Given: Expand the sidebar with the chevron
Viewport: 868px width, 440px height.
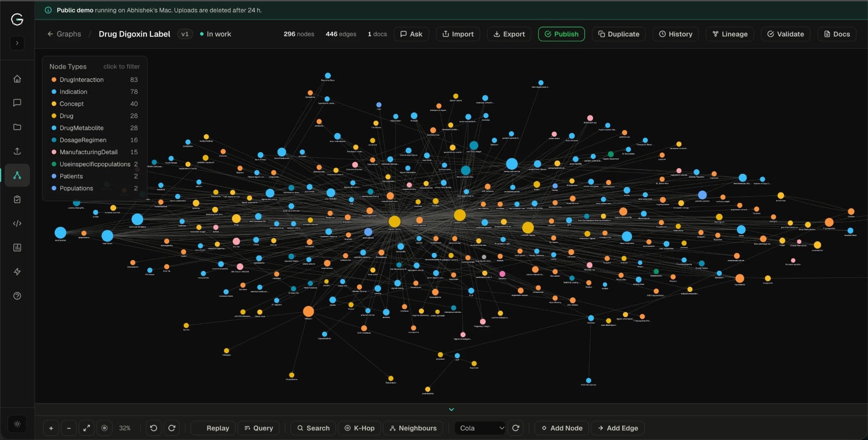Looking at the screenshot, I should (17, 43).
